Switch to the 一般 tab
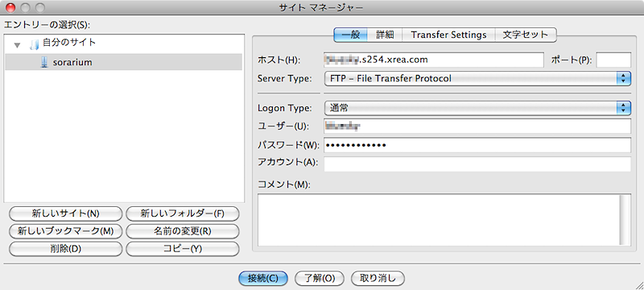Viewport: 644px width, 290px height. [x=350, y=35]
